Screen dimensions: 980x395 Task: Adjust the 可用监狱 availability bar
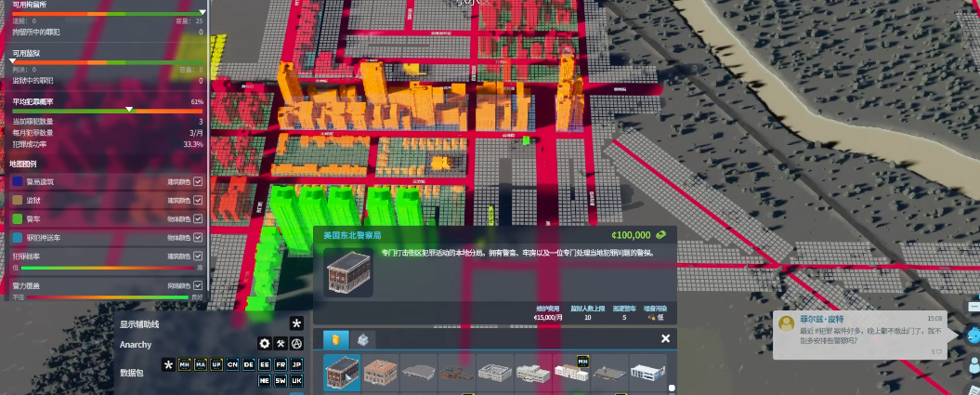point(108,62)
